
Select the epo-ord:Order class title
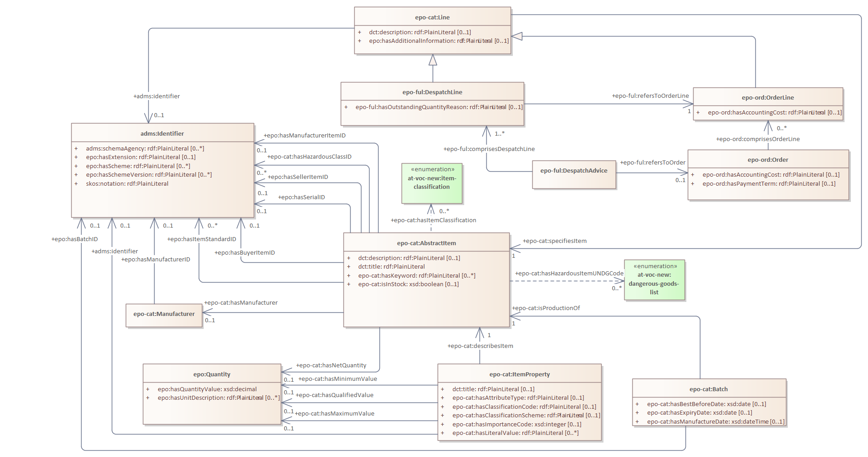pos(768,160)
